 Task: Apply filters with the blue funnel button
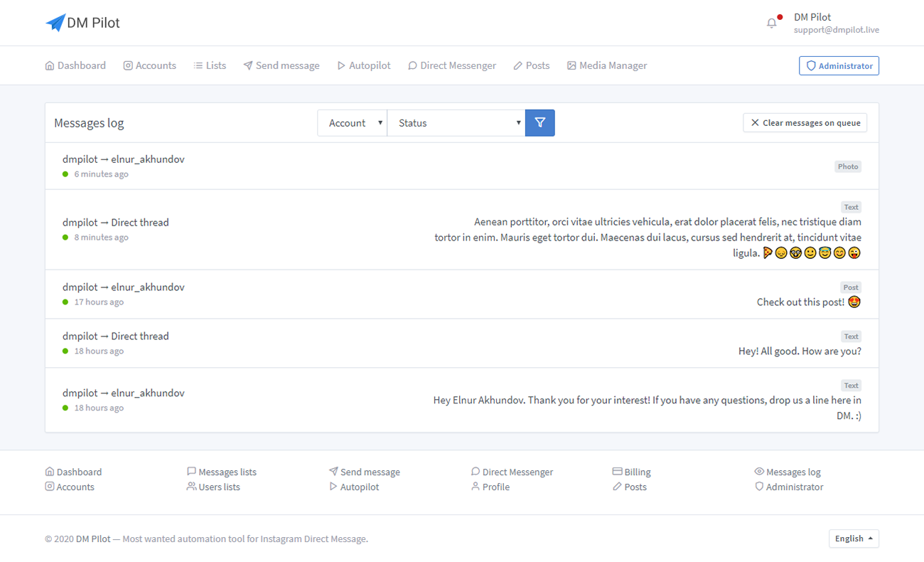pos(540,123)
